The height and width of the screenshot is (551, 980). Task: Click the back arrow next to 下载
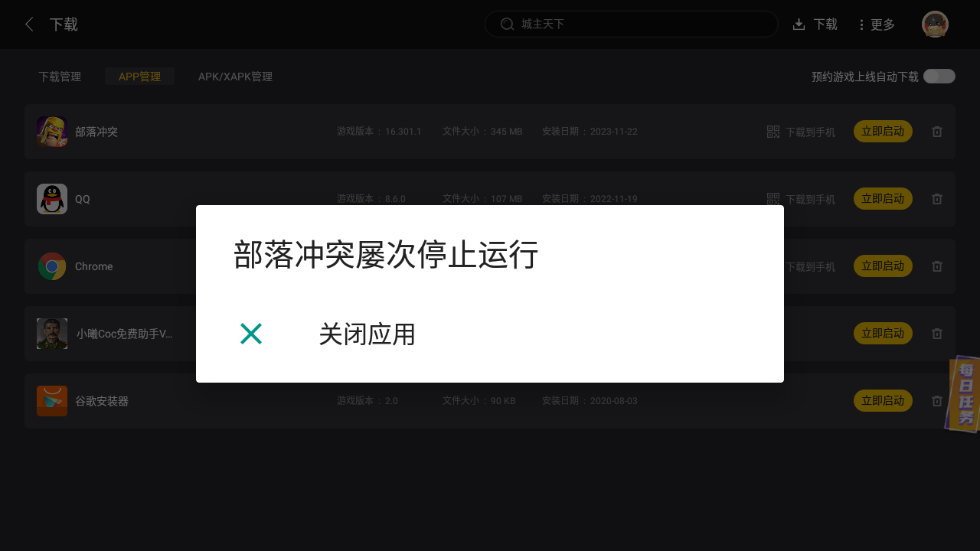[x=29, y=24]
